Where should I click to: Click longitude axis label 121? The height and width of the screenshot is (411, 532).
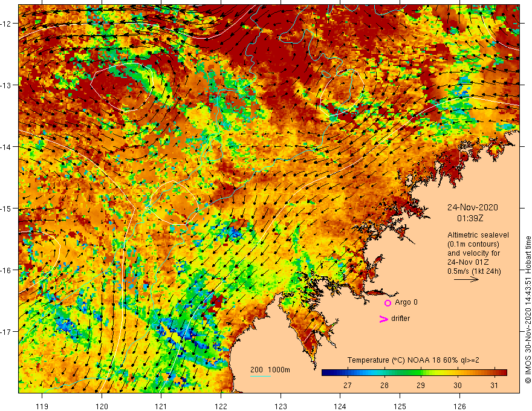[x=161, y=406]
